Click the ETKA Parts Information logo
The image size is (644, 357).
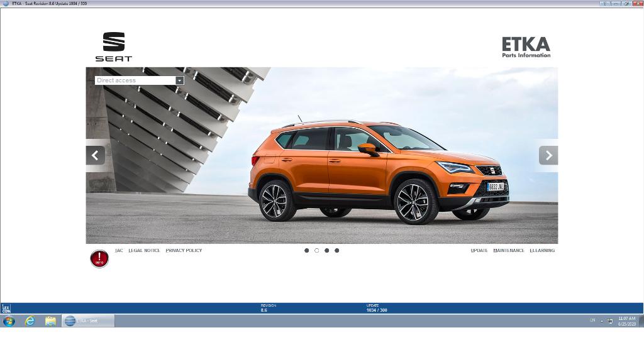[x=526, y=47]
